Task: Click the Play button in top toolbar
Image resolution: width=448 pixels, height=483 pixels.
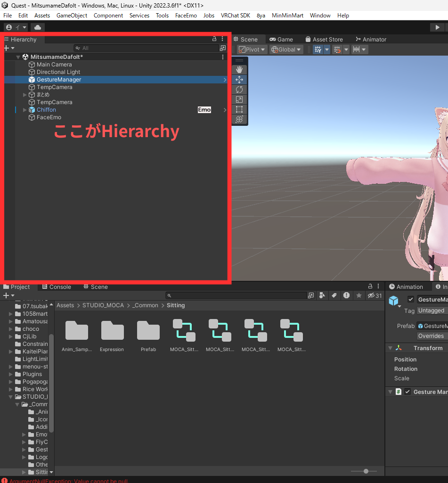Action: [438, 27]
